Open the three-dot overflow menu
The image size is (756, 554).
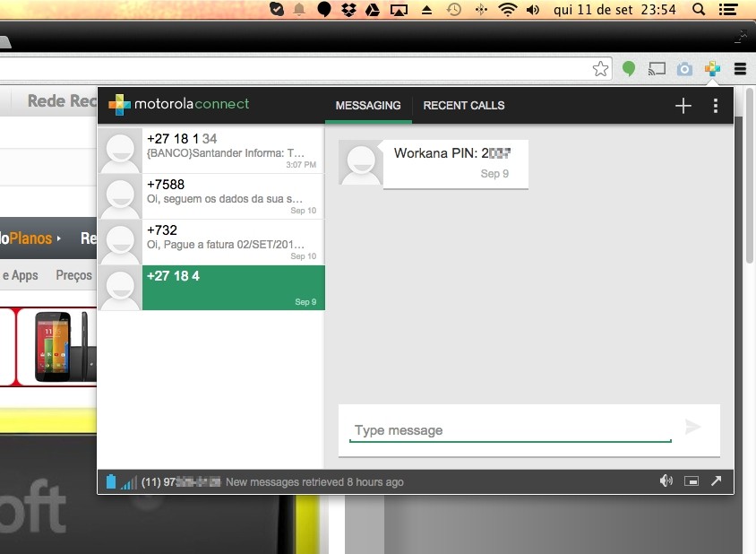tap(715, 106)
